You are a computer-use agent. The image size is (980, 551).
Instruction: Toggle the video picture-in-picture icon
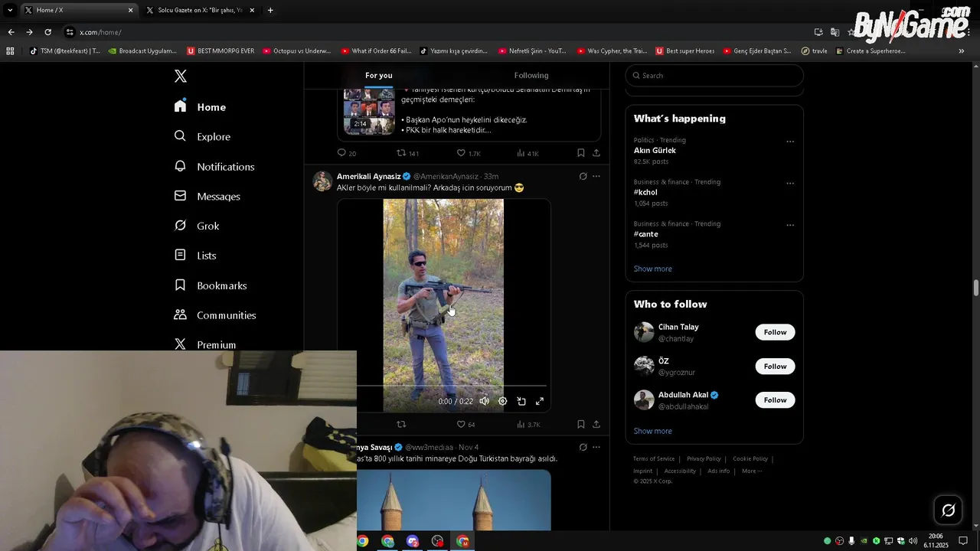click(x=521, y=401)
